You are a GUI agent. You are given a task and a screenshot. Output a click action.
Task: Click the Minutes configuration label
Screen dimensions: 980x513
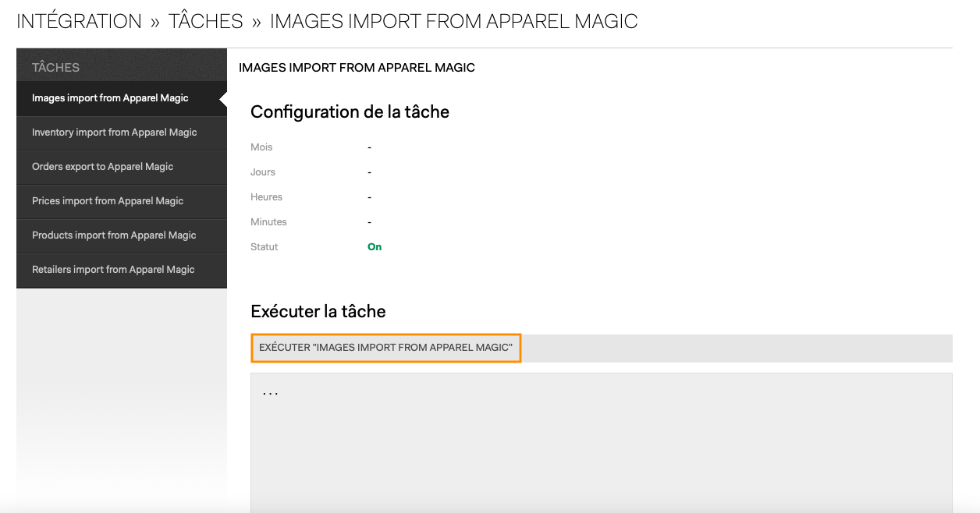[x=268, y=221]
